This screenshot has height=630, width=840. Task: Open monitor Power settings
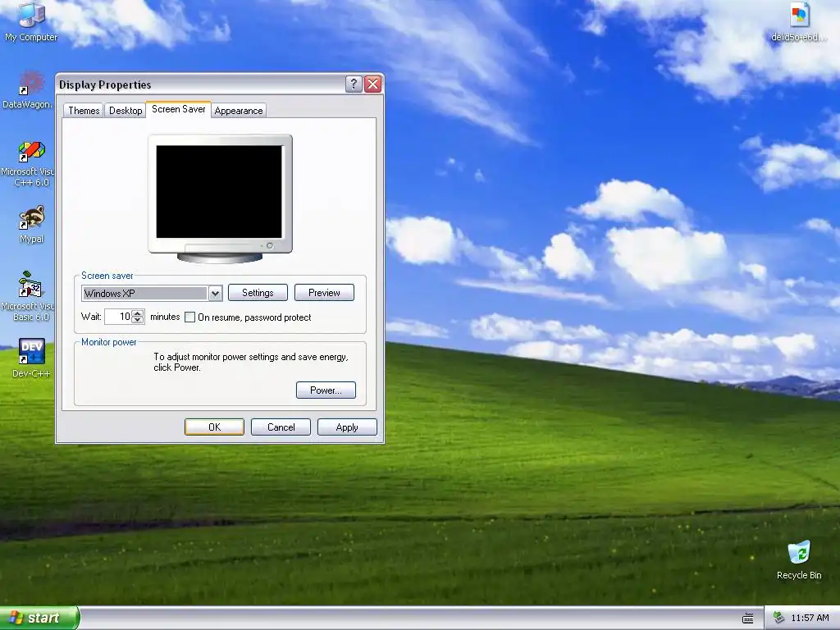click(x=326, y=390)
